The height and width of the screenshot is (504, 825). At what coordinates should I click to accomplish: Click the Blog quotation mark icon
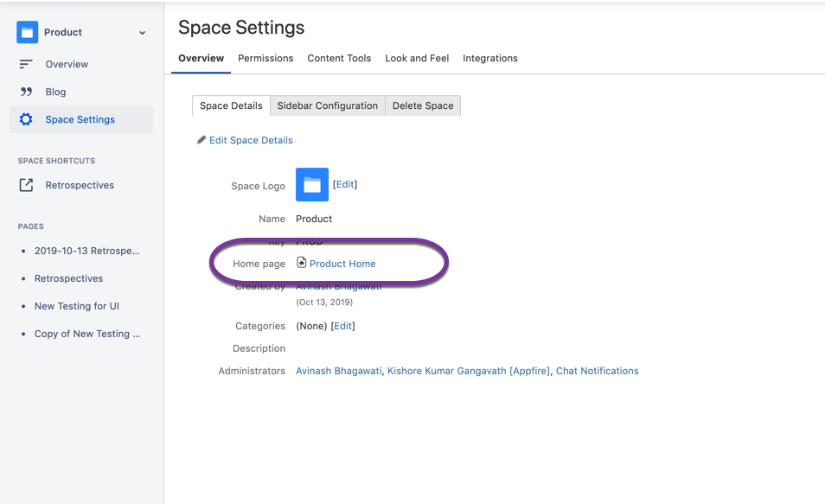point(26,92)
